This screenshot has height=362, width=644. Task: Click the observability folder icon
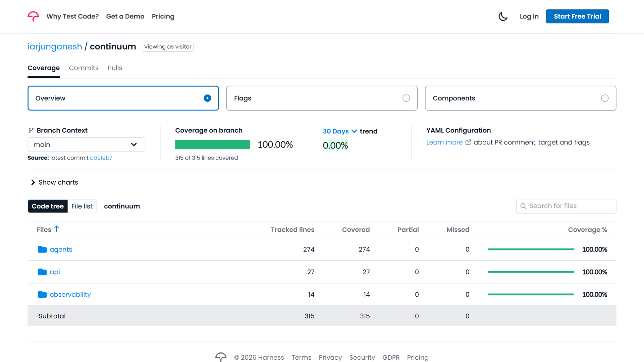point(42,294)
